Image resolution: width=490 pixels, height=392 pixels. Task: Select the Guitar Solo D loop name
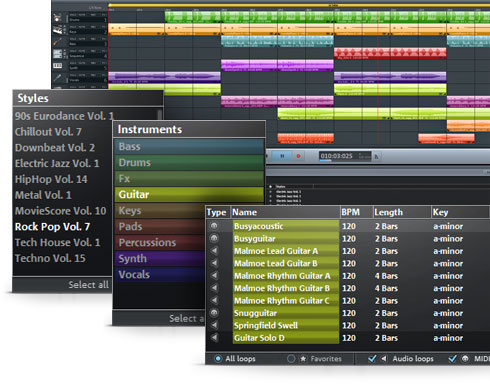[x=259, y=338]
